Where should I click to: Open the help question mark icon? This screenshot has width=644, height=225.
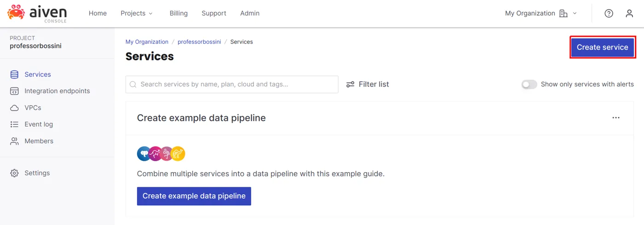(609, 13)
